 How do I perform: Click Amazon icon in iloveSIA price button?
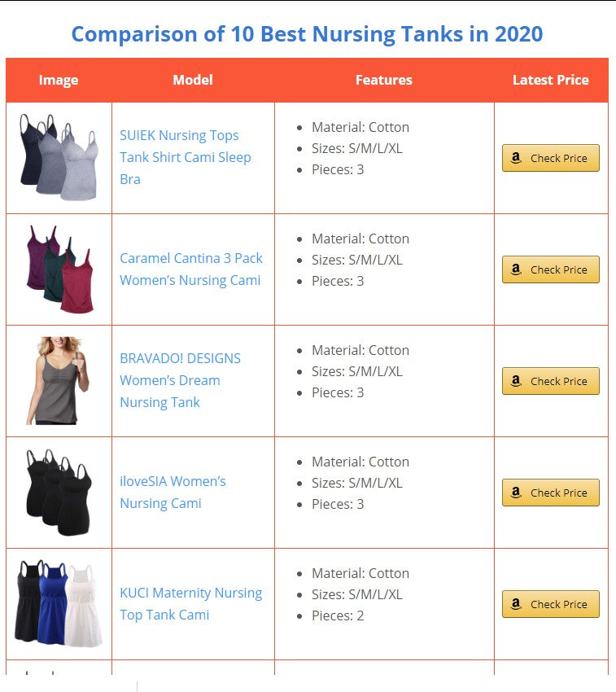tap(516, 493)
